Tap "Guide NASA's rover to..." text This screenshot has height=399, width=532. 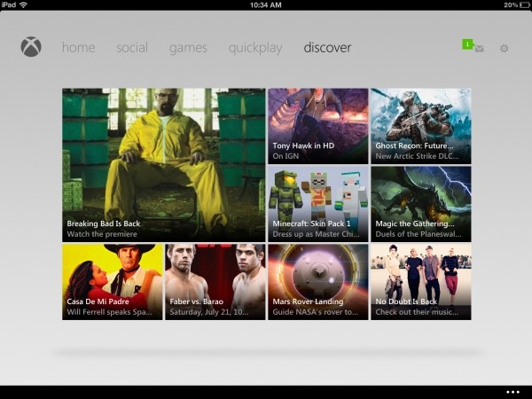coord(315,312)
